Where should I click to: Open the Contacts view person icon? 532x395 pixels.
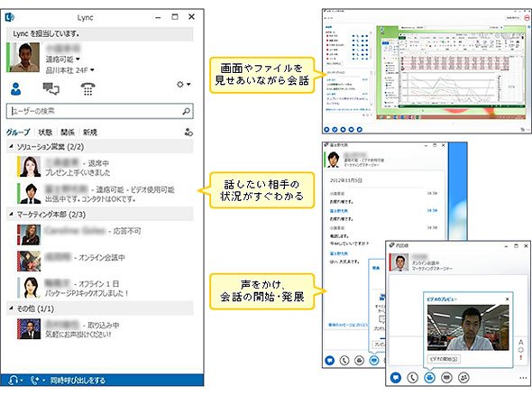(15, 88)
